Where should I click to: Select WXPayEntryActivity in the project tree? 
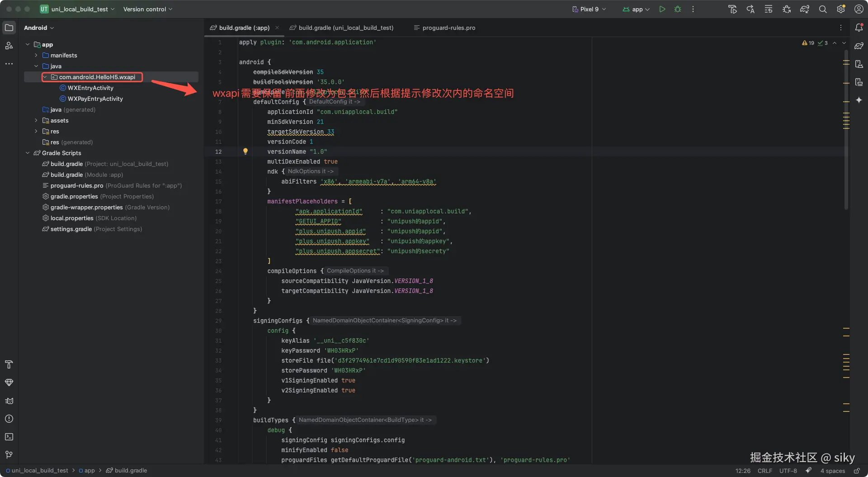(95, 99)
